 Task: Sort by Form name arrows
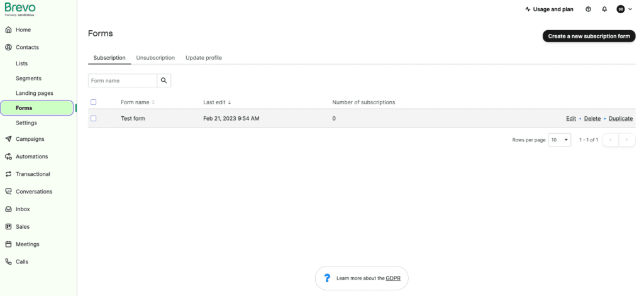point(153,102)
